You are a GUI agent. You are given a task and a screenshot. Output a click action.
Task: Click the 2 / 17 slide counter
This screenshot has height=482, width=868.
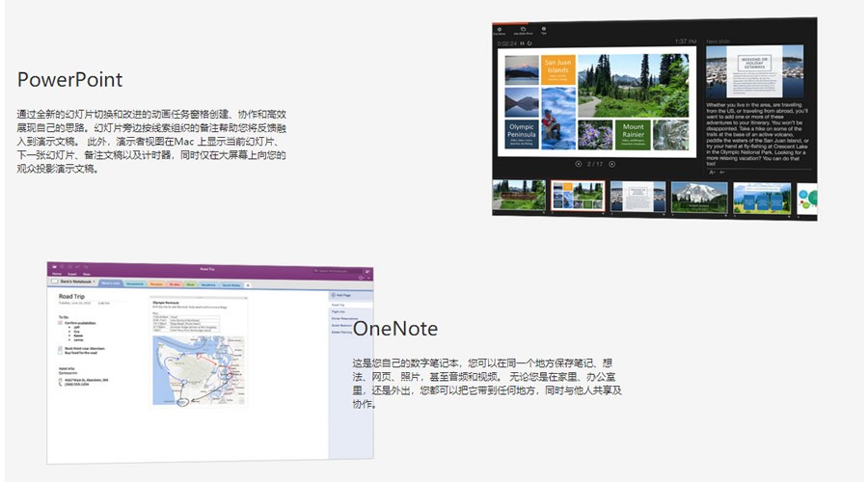point(594,164)
